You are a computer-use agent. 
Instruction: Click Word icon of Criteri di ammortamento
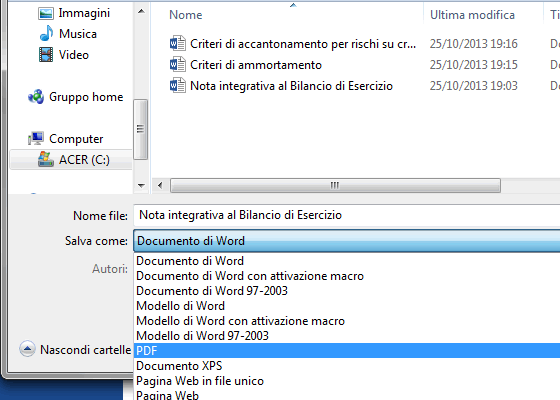[178, 65]
